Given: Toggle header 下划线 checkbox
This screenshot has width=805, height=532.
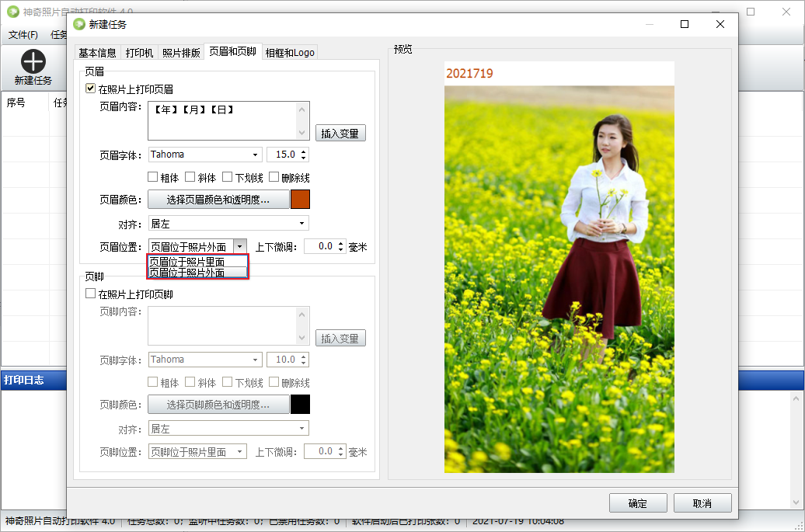Looking at the screenshot, I should point(228,177).
